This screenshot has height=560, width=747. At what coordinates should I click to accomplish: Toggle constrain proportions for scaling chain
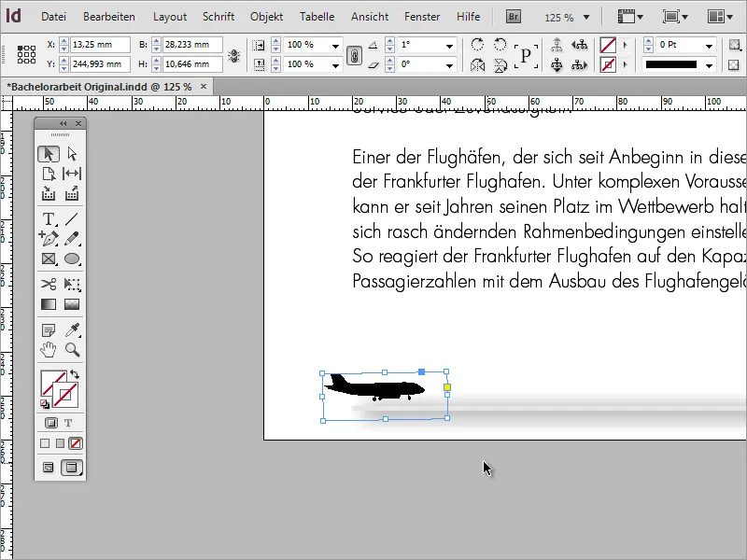point(354,56)
